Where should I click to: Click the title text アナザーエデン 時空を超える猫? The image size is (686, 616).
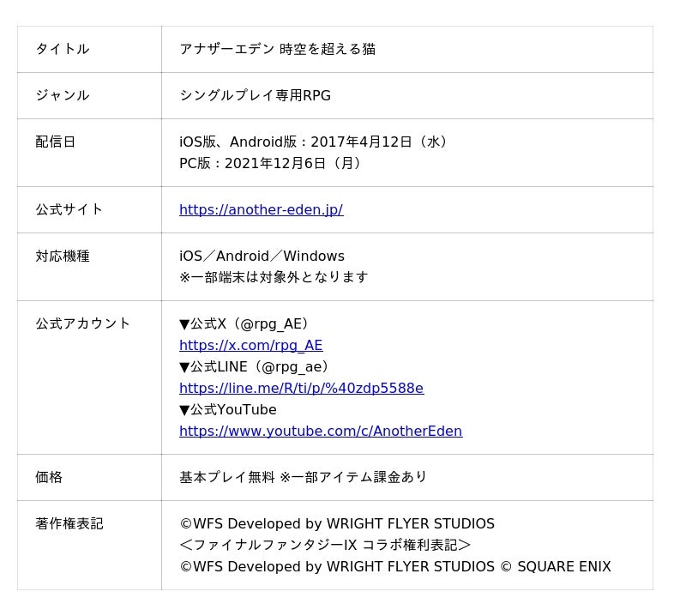click(277, 49)
